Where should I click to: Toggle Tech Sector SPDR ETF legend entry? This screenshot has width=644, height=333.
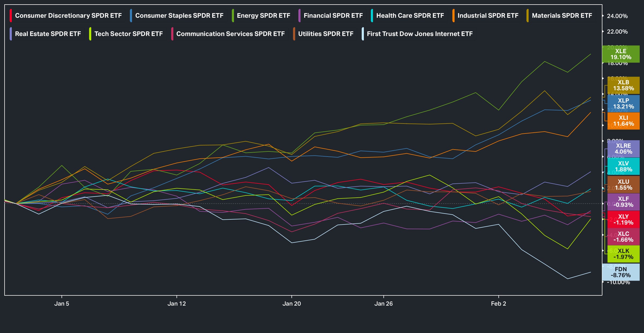tap(128, 34)
